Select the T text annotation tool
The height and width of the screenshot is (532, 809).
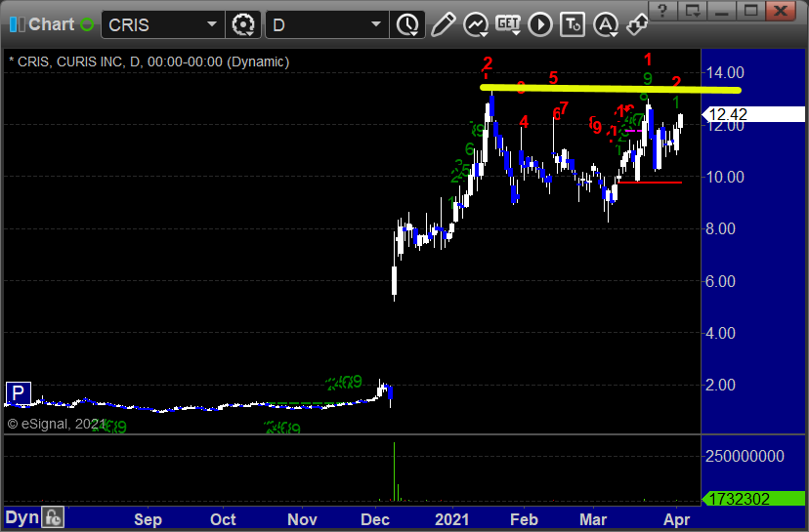573,24
